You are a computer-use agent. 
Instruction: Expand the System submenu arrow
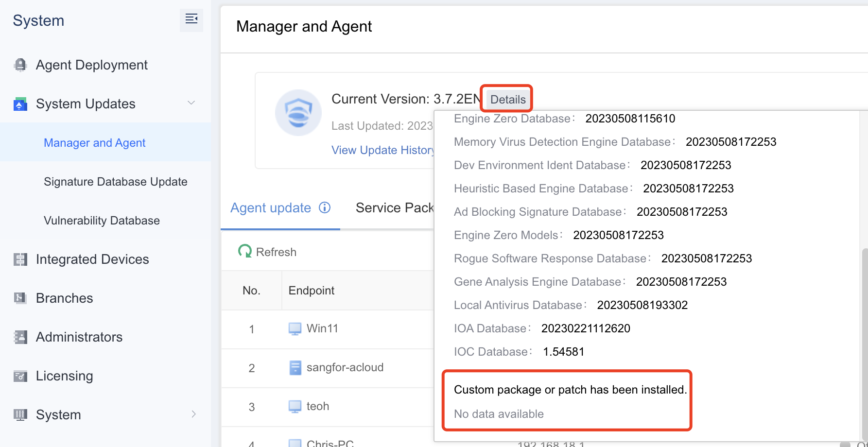point(193,414)
